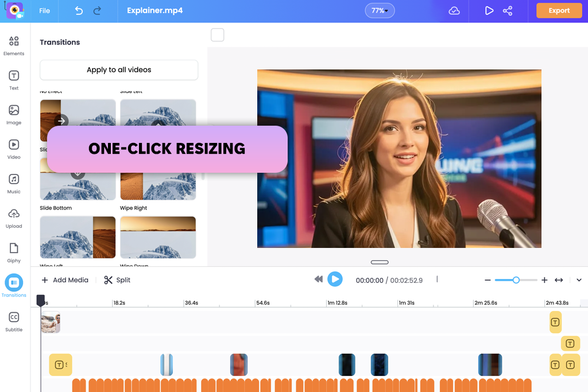This screenshot has height=392, width=588.
Task: Click the Wipe Right transition label
Action: (133, 208)
